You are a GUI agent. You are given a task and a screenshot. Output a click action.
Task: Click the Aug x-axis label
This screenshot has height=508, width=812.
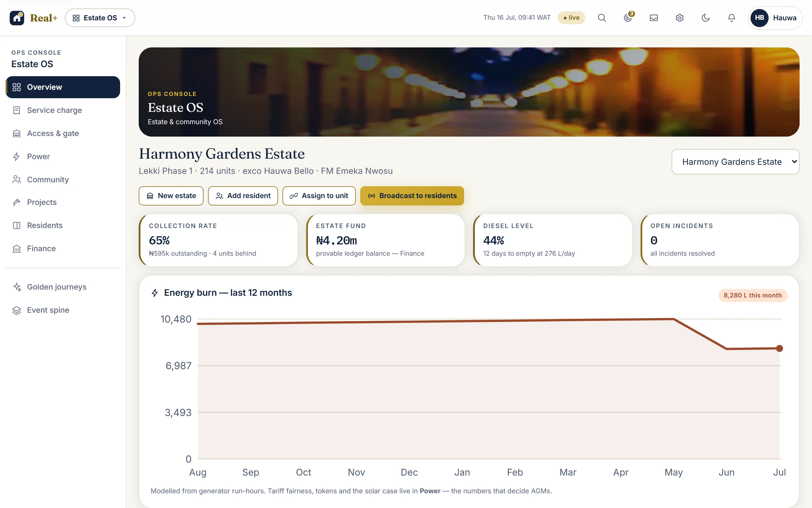198,472
